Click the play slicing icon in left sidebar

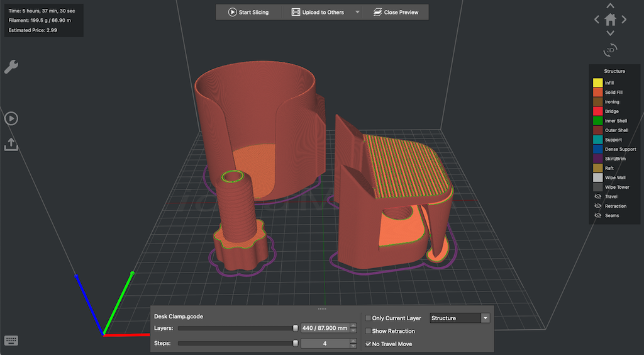pyautogui.click(x=11, y=119)
